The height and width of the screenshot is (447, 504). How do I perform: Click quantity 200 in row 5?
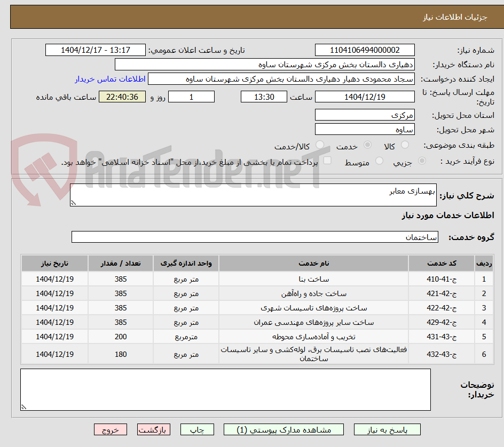point(121,337)
